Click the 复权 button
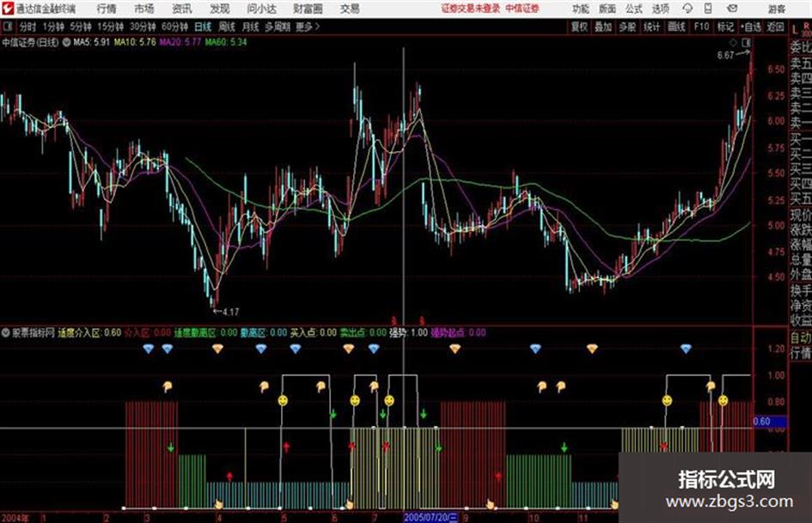The image size is (812, 523). (579, 27)
